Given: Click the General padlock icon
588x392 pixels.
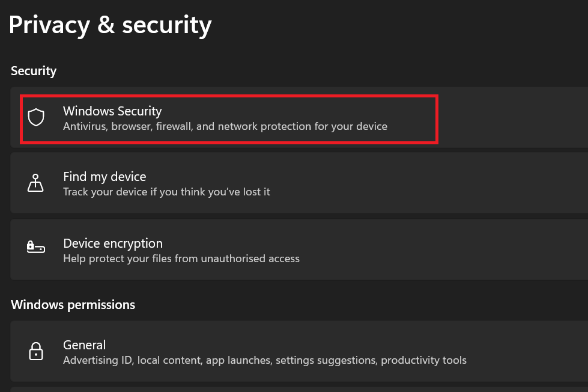Looking at the screenshot, I should tap(36, 351).
